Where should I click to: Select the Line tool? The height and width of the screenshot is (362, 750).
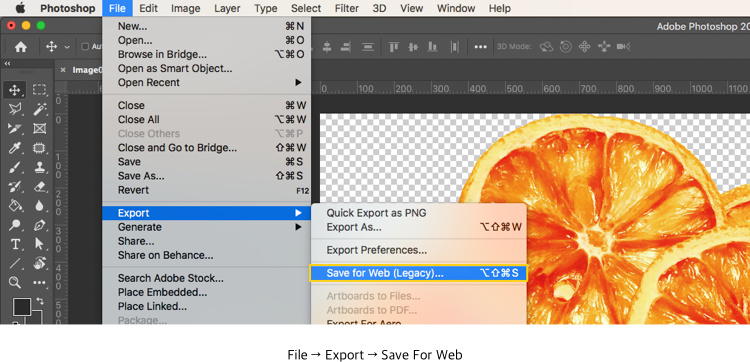tap(14, 263)
